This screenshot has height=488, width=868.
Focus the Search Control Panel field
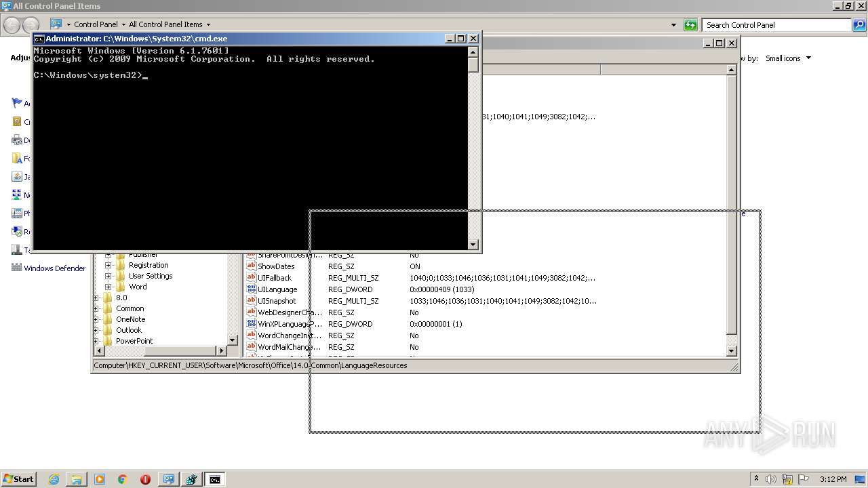pyautogui.click(x=778, y=25)
